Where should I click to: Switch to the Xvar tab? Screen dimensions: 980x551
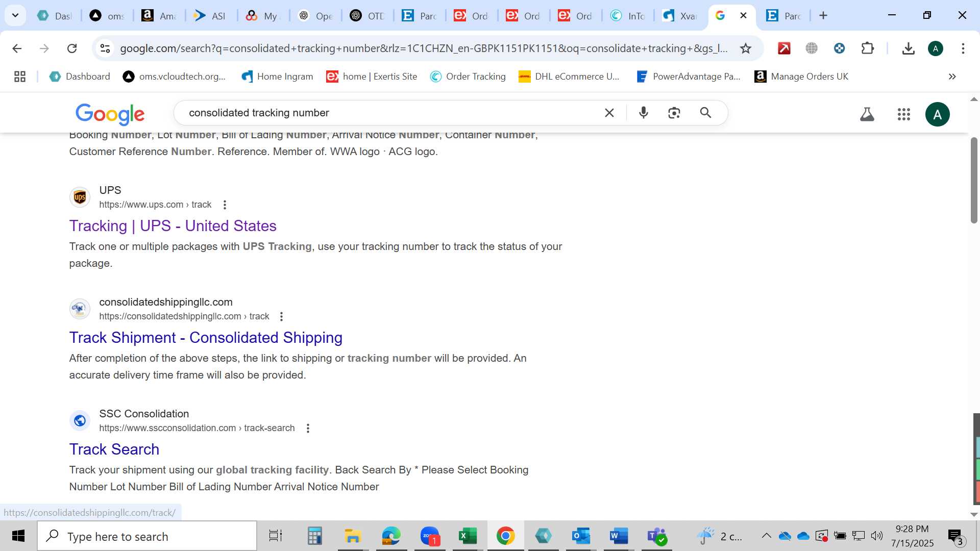tap(679, 16)
